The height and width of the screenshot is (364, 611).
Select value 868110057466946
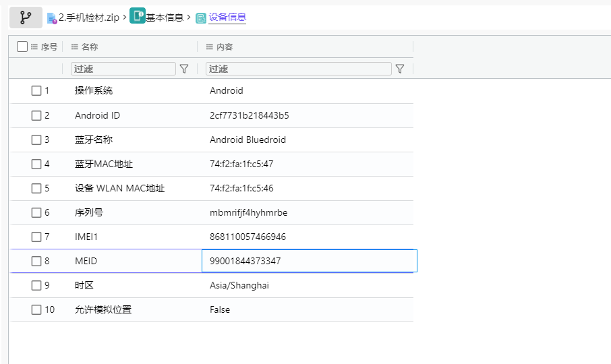tap(248, 237)
